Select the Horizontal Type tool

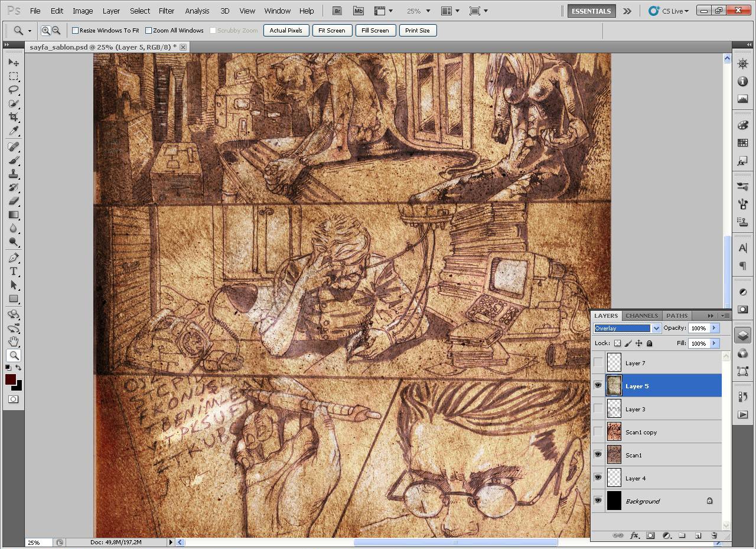(x=14, y=272)
